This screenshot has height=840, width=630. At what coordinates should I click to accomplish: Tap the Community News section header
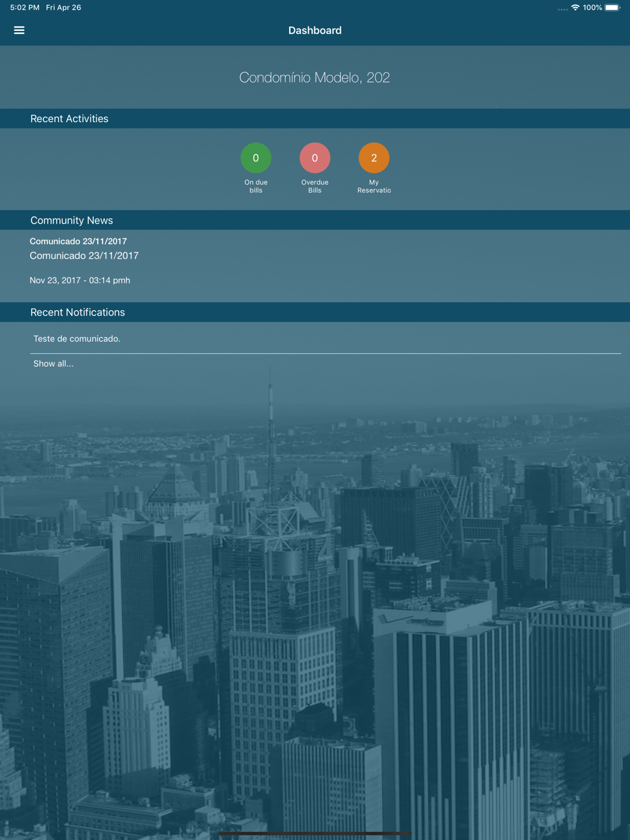[x=315, y=220]
